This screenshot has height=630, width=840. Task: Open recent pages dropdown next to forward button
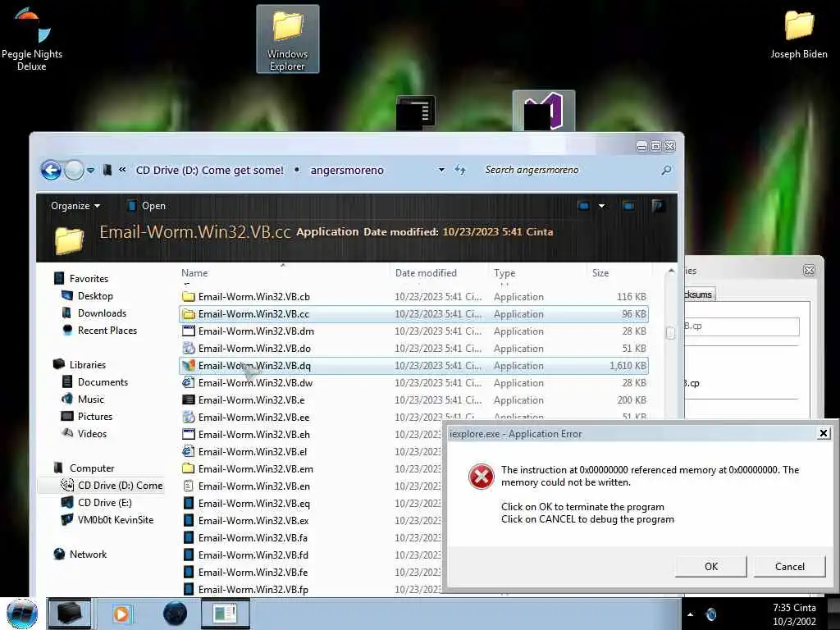[x=90, y=171]
